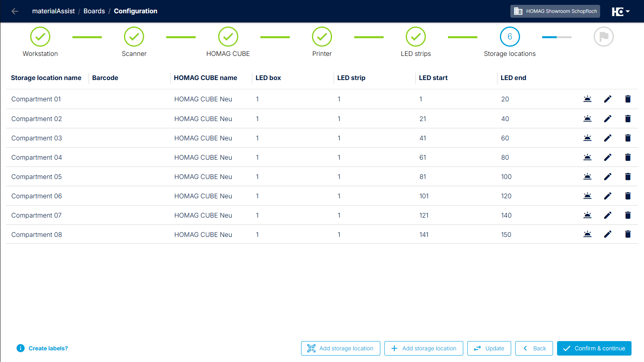Go to the Scanner step
This screenshot has width=644, height=362.
point(134,42)
